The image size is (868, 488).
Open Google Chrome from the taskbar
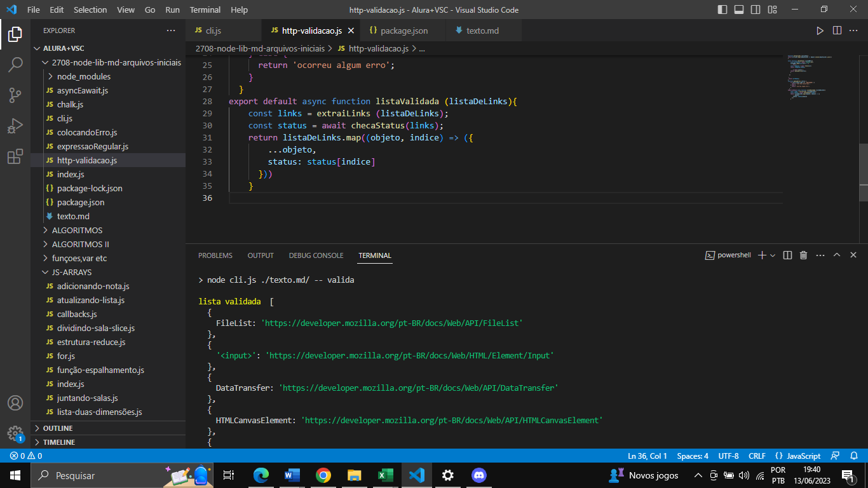point(323,475)
